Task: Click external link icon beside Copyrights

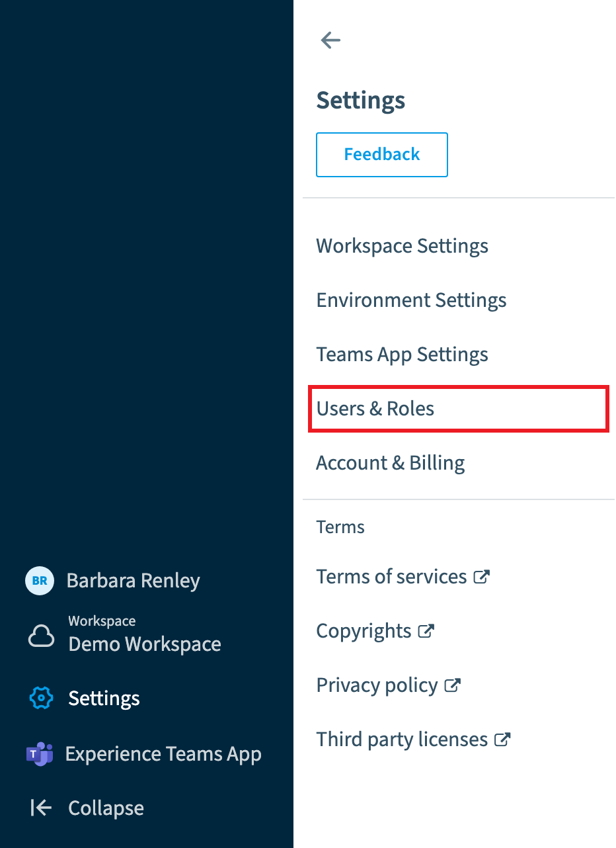Action: coord(426,631)
